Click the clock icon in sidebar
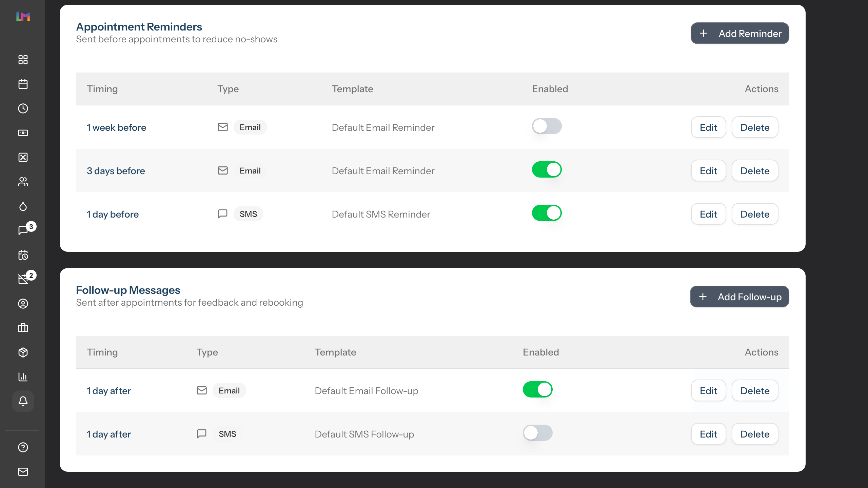Screen dimensions: 868x488 [23, 108]
